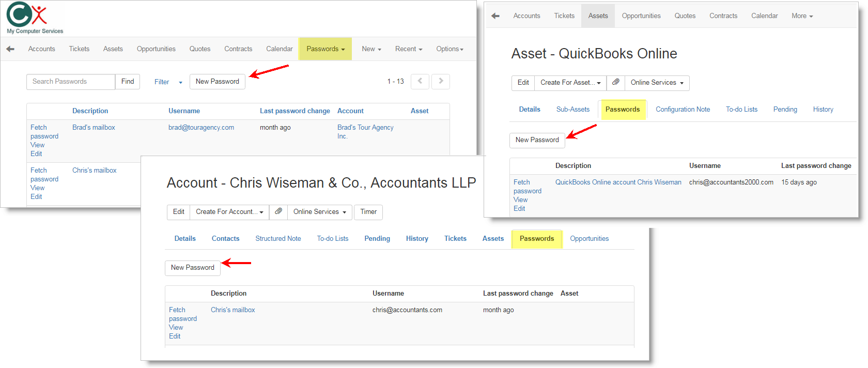The width and height of the screenshot is (868, 368).
Task: Click the back arrow in main navigation bar
Action: tap(10, 49)
